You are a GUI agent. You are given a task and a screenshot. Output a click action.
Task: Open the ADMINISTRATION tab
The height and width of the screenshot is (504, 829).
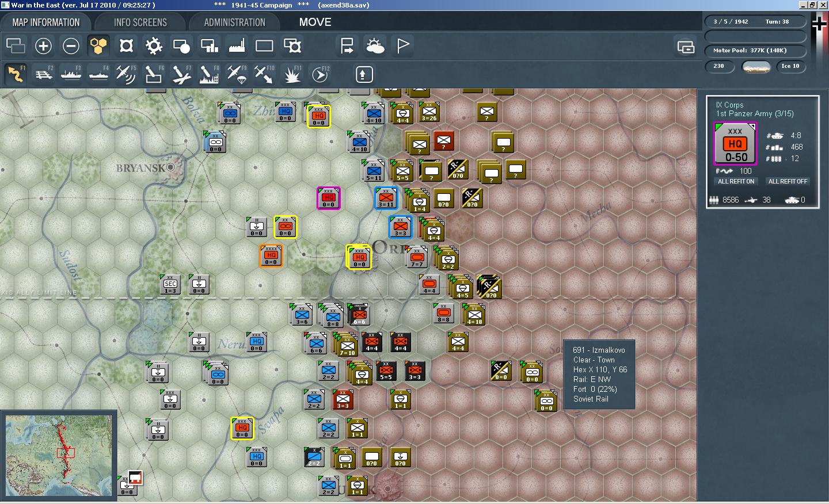tap(234, 22)
